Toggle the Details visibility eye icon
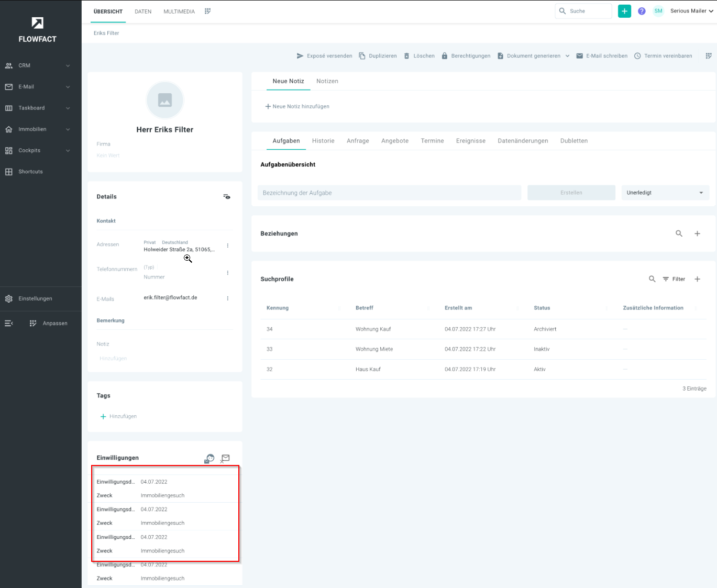Viewport: 717px width, 588px height. click(227, 197)
